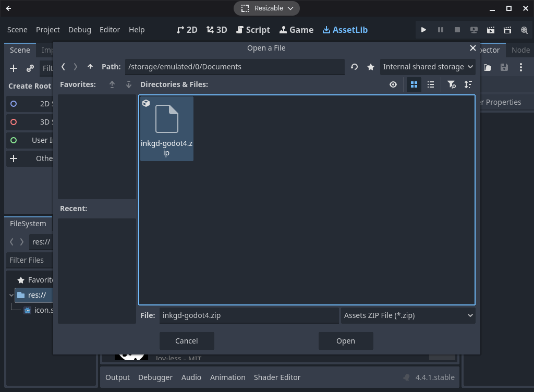The height and width of the screenshot is (392, 534).
Task: Open the Output bottom panel
Action: [x=117, y=377]
